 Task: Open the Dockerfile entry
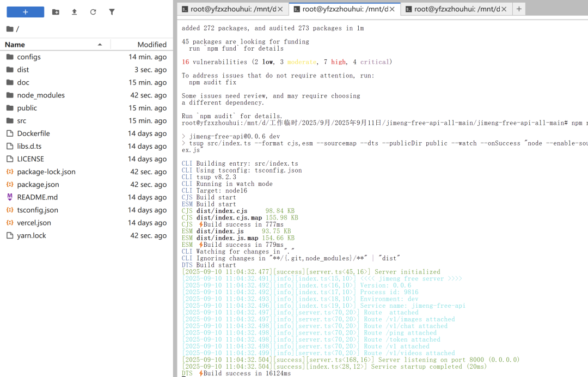click(33, 133)
